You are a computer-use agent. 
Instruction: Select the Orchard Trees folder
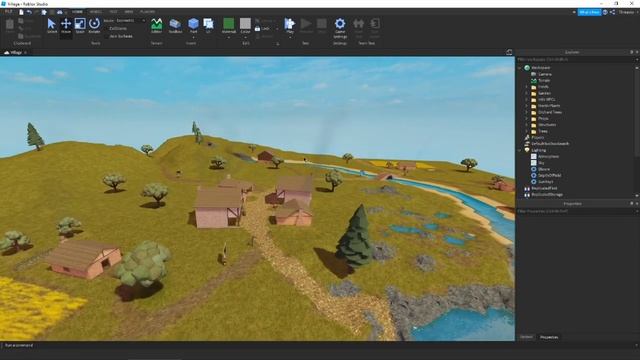click(550, 112)
